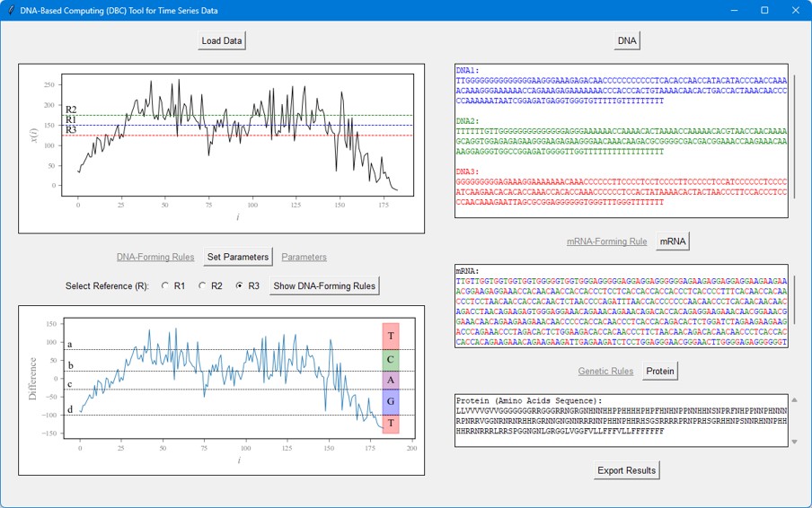The image size is (812, 508).
Task: Open the DNA-Forming Rules link
Action: pos(155,257)
